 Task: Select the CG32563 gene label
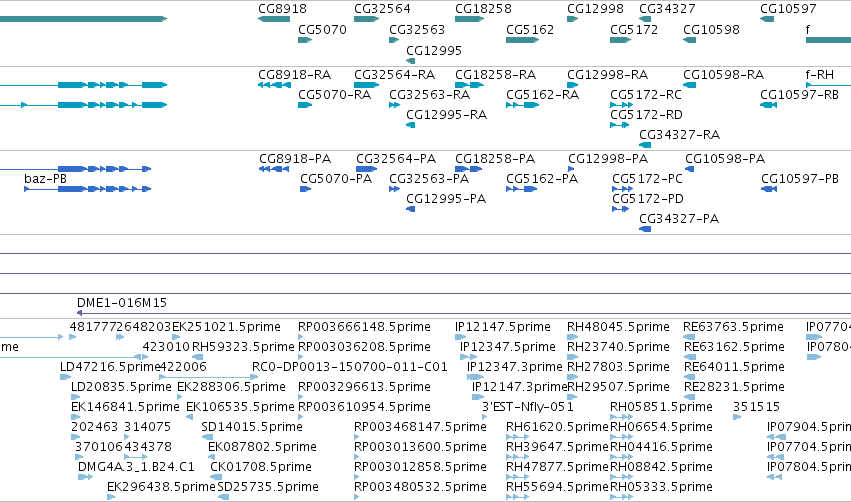click(x=417, y=29)
